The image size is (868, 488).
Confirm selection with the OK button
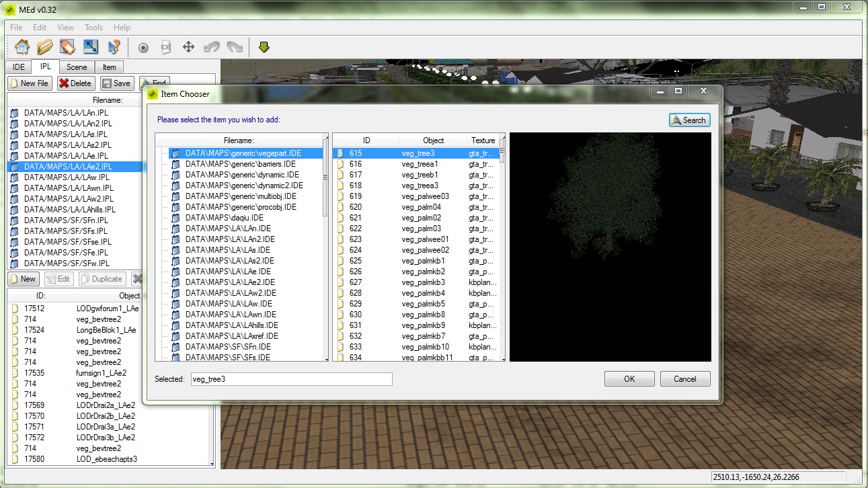[x=629, y=379]
